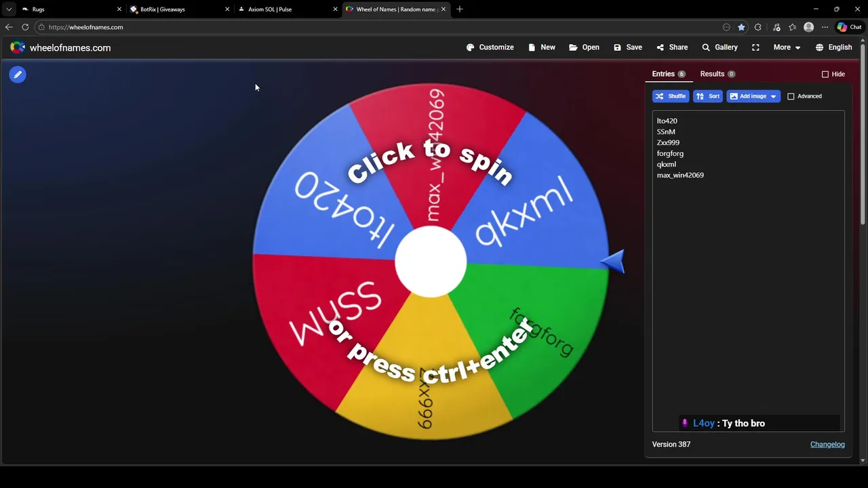
Task: Open the tab search dropdown arrow
Action: (x=8, y=9)
